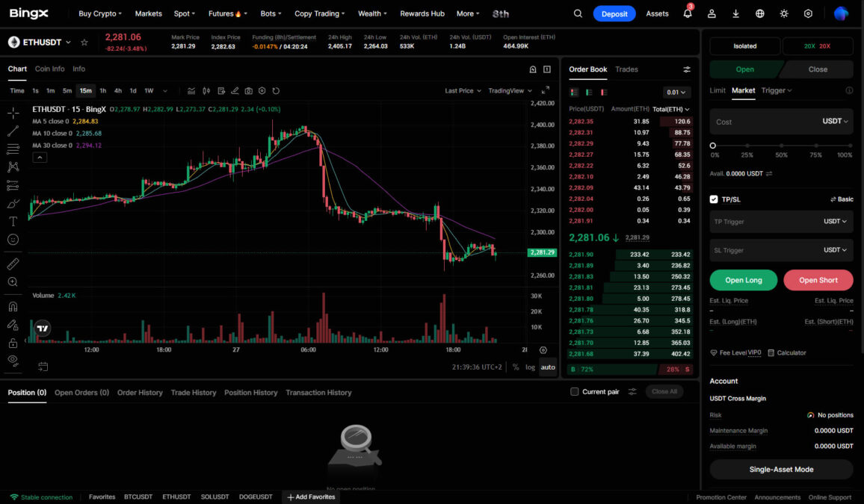Expand more time intervals chevron
Viewport: 864px width, 504px height.
tap(164, 91)
